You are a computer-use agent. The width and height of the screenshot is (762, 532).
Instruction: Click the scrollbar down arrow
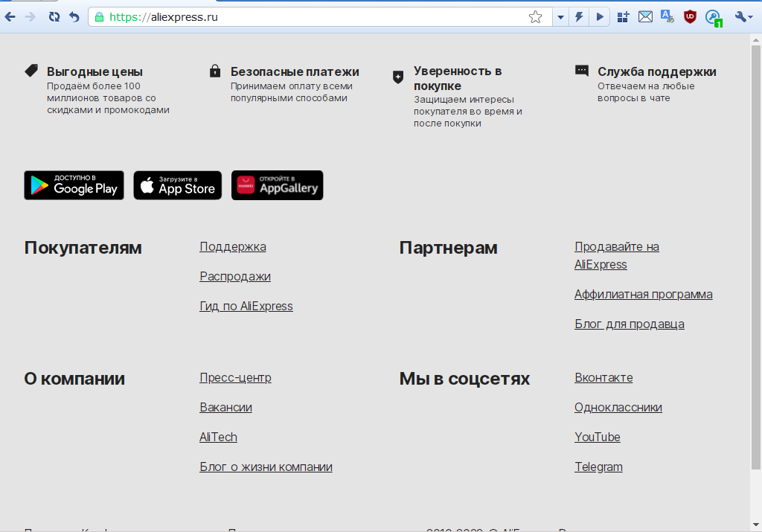click(x=756, y=525)
